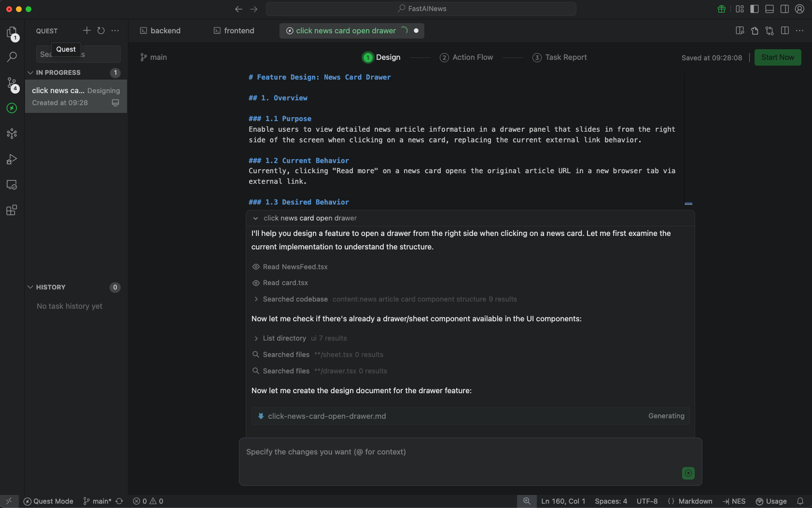Open the Explorer icon in activity bar
Image resolution: width=812 pixels, height=508 pixels.
(x=12, y=32)
